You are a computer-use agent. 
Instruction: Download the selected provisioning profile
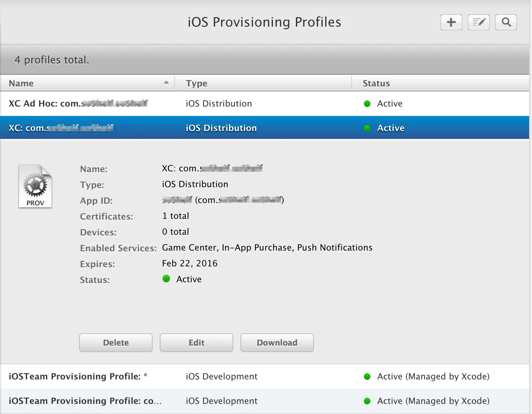pyautogui.click(x=277, y=343)
